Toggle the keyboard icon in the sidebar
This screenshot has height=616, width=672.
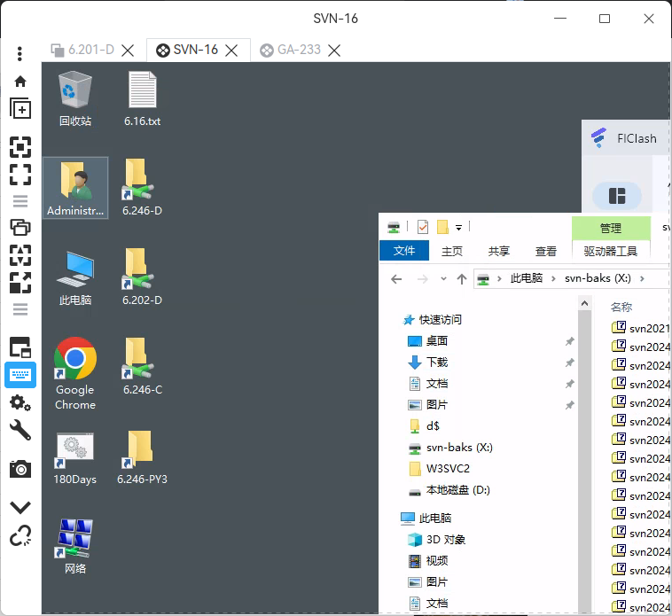(20, 375)
